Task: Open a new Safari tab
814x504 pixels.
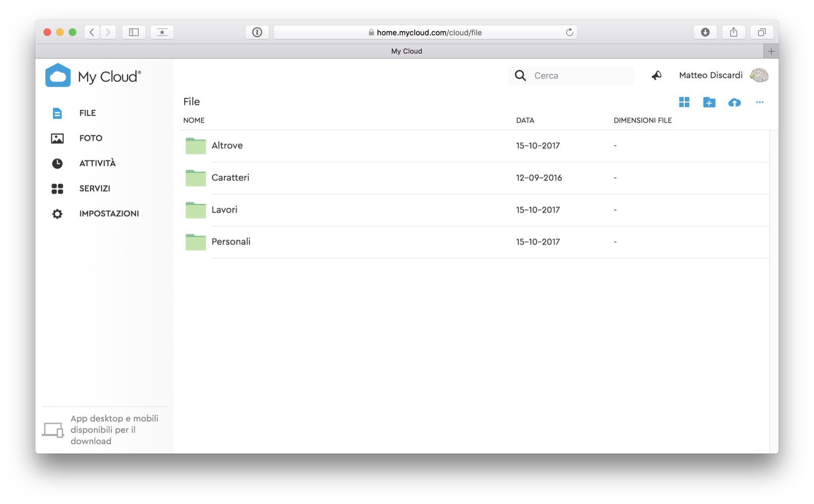Action: click(x=771, y=51)
